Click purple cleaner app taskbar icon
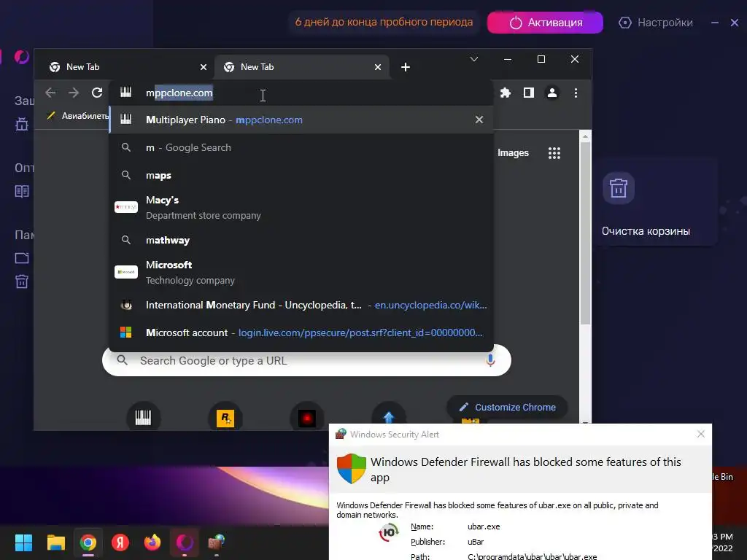The height and width of the screenshot is (560, 747). click(185, 542)
